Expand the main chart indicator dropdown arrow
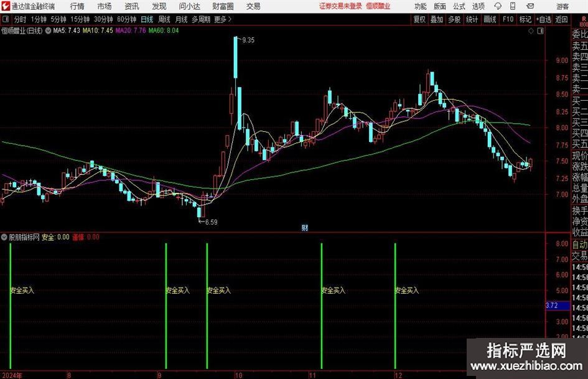588x379 pixels. pyautogui.click(x=48, y=30)
